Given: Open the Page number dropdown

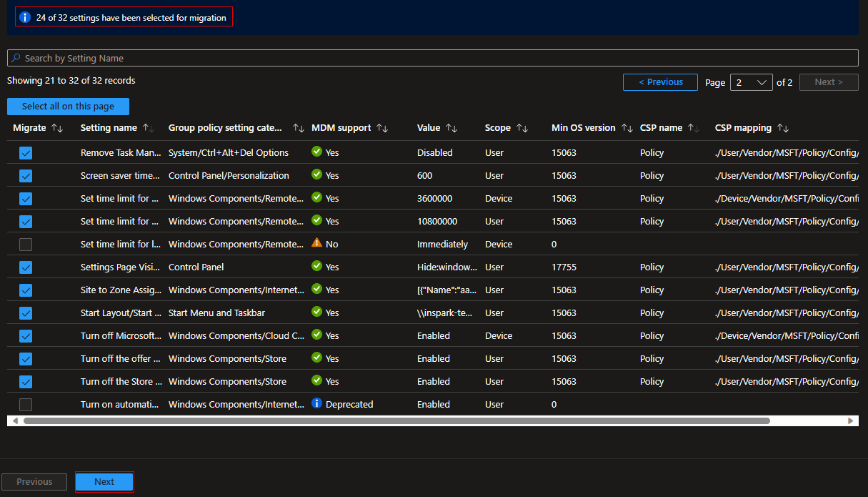Looking at the screenshot, I should point(751,82).
